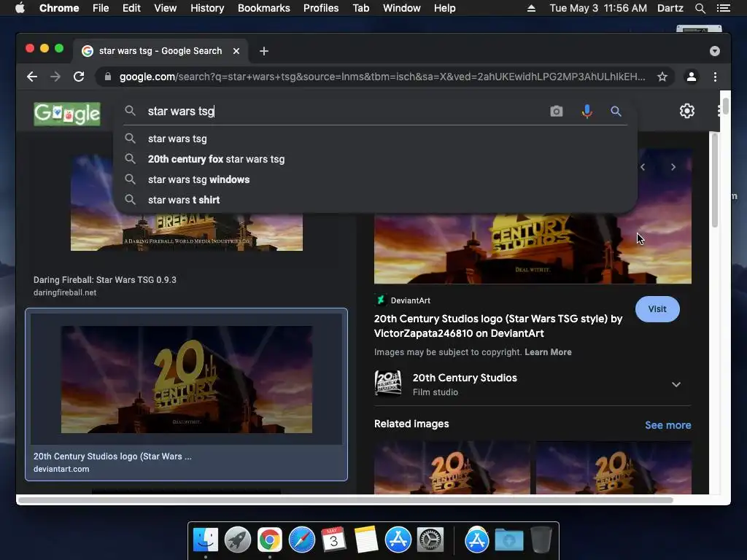Click 'See more' related images
This screenshot has height=560, width=747.
pyautogui.click(x=668, y=425)
